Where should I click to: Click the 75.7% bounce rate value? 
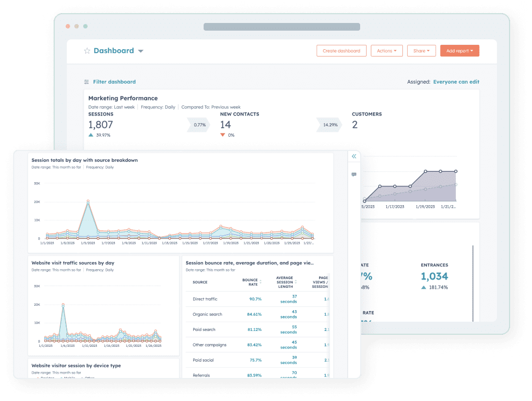click(256, 361)
